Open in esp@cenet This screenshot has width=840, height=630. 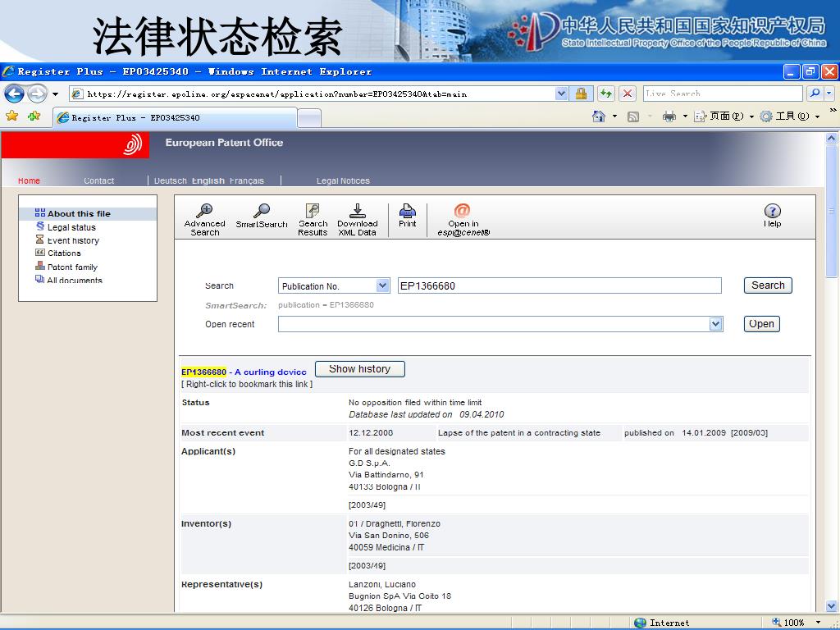point(463,220)
